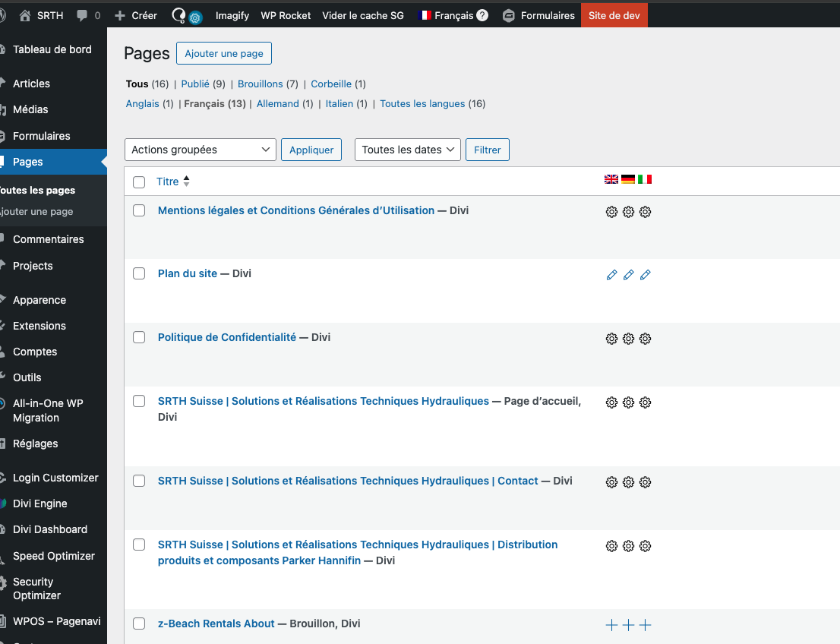Click the title sort arrows next to Titre
Viewport: 840px width, 644px height.
pyautogui.click(x=187, y=182)
